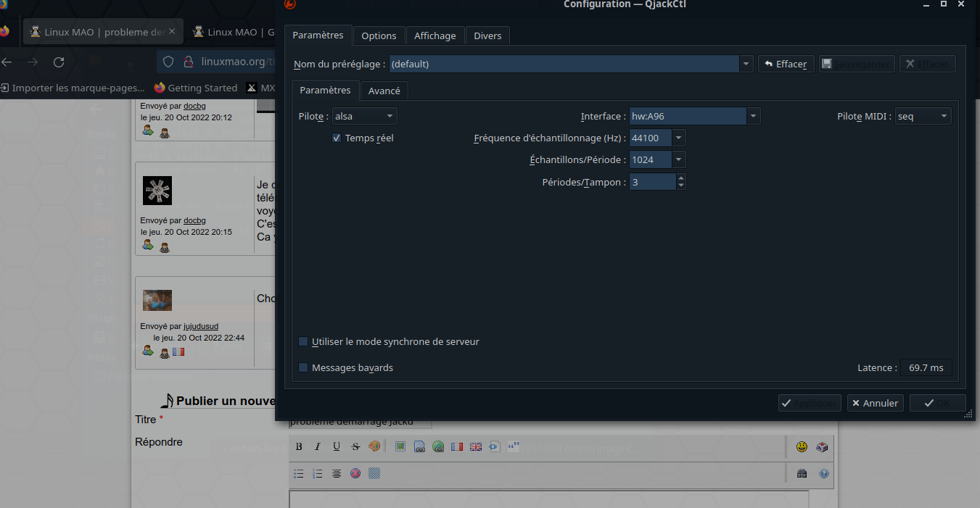Click the insert image icon in the editor

400,446
